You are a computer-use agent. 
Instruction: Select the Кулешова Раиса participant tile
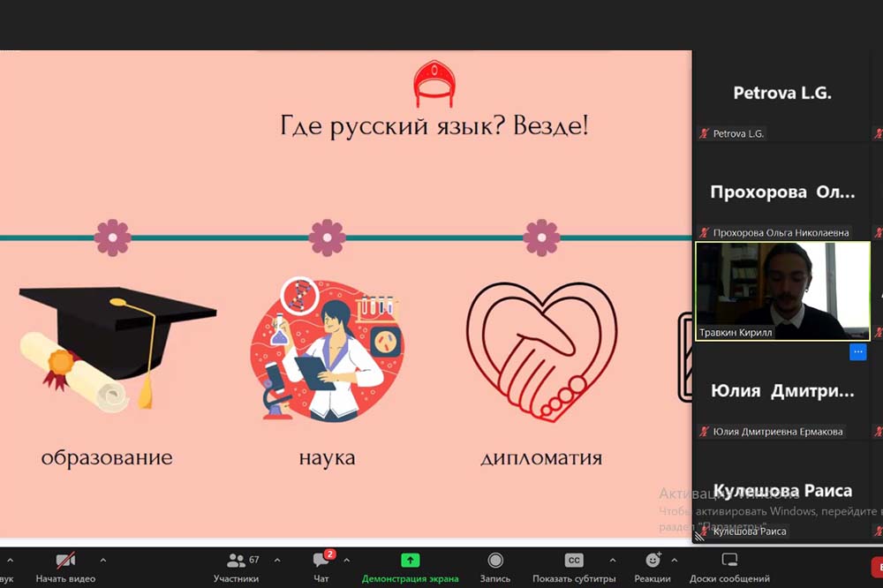click(782, 493)
